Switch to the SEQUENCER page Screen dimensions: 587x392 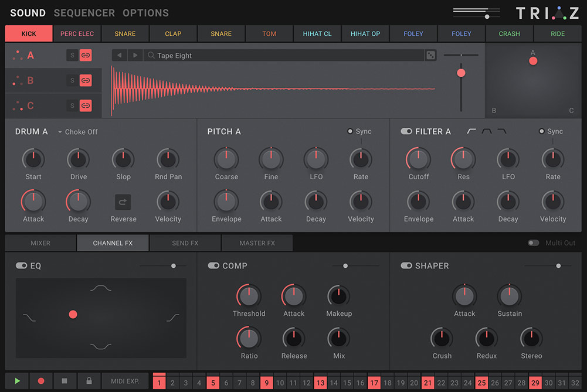pos(84,13)
